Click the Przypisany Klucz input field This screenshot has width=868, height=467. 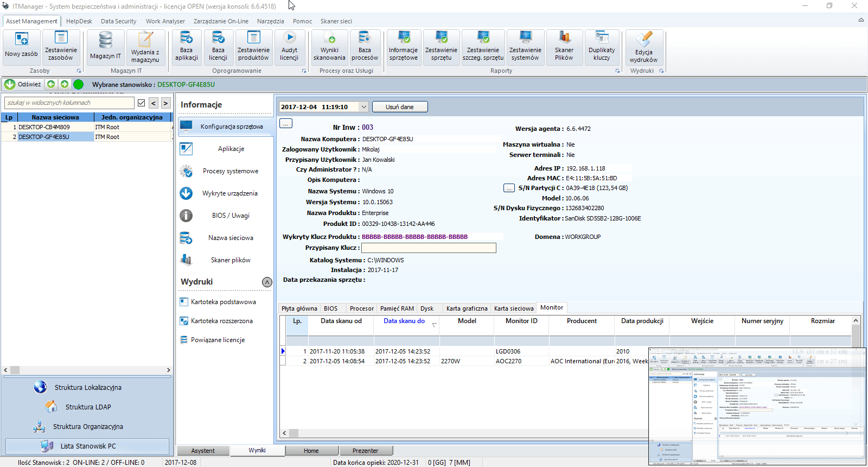429,248
